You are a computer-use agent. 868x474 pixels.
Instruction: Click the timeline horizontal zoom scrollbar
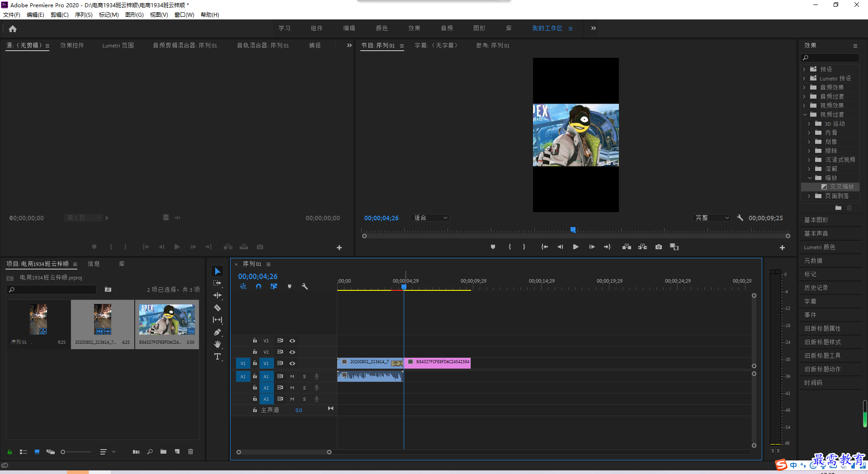[284, 452]
